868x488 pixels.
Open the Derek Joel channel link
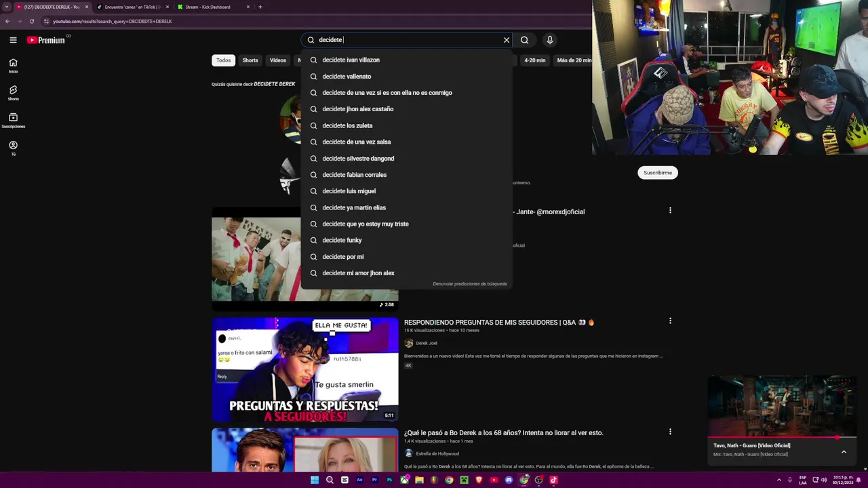coord(427,343)
